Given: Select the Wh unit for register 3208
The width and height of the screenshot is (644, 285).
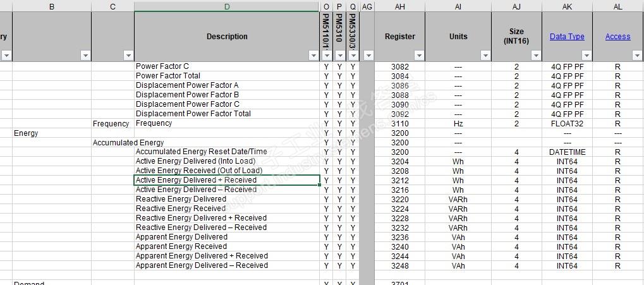Looking at the screenshot, I should click(x=458, y=171).
